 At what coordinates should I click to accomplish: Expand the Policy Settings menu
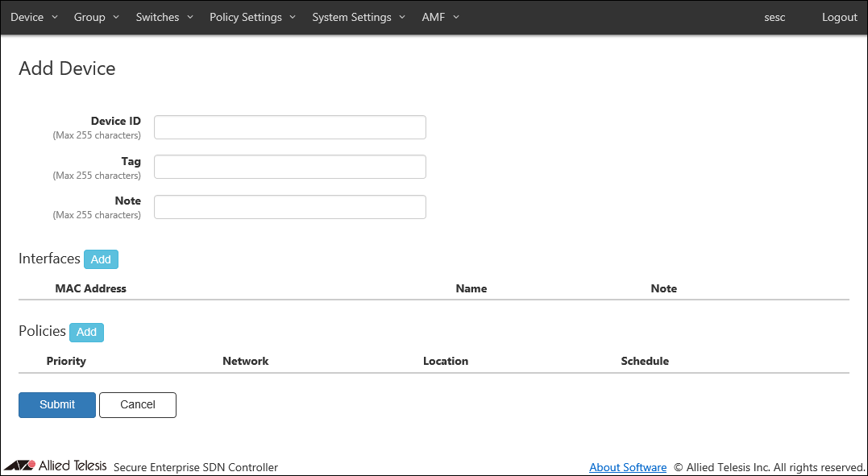pyautogui.click(x=252, y=17)
